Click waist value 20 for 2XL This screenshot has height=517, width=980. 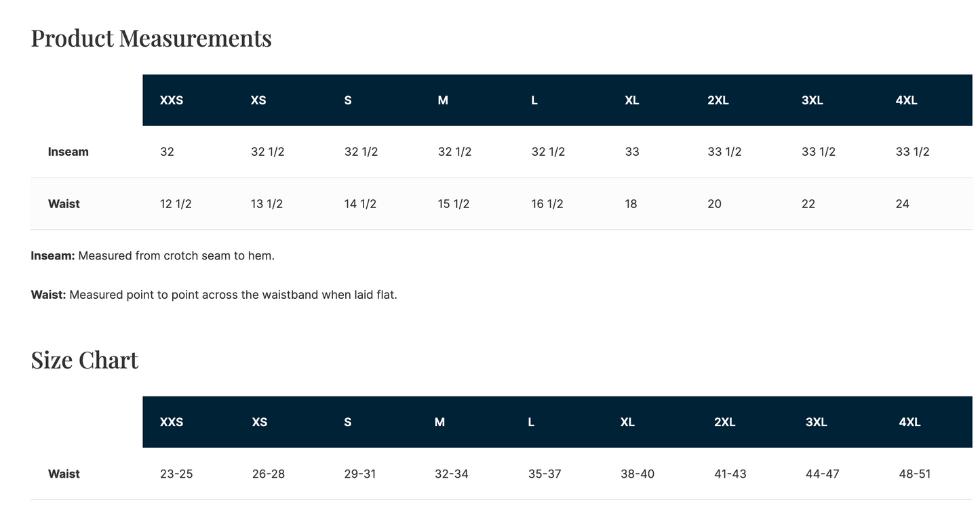click(714, 204)
